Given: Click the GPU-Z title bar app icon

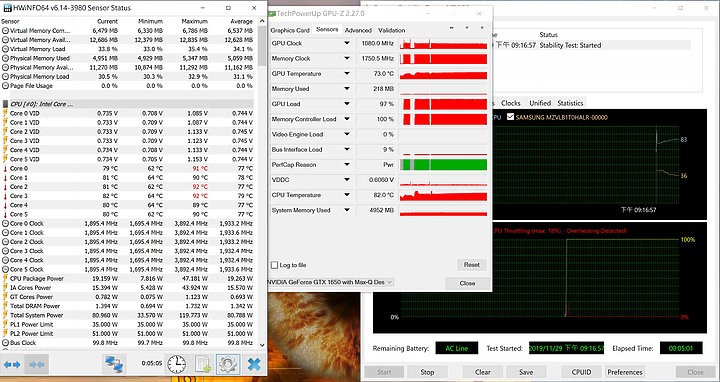Looking at the screenshot, I should [272, 14].
